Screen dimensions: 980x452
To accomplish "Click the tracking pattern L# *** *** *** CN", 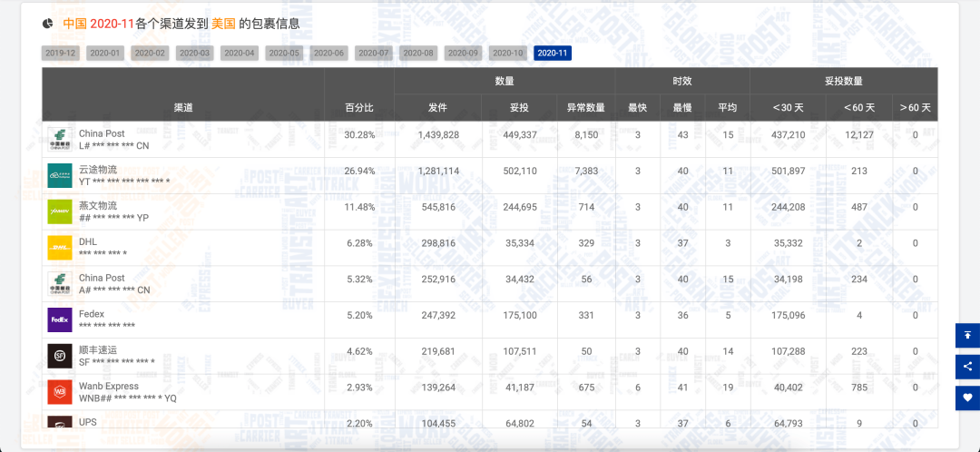I will click(x=114, y=145).
